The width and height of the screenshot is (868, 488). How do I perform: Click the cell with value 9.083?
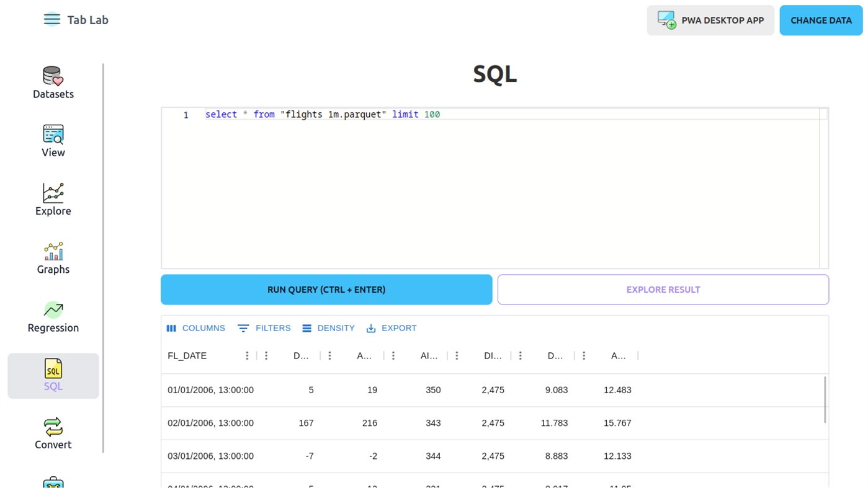click(x=543, y=390)
